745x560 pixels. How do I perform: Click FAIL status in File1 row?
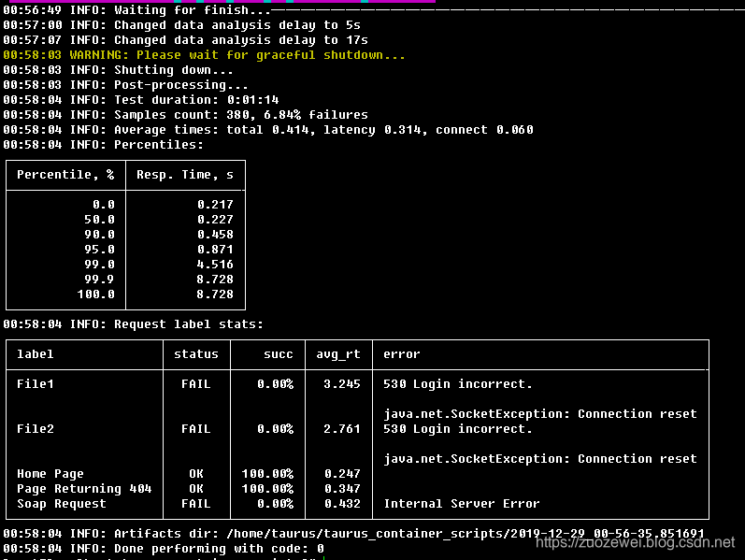coord(196,384)
